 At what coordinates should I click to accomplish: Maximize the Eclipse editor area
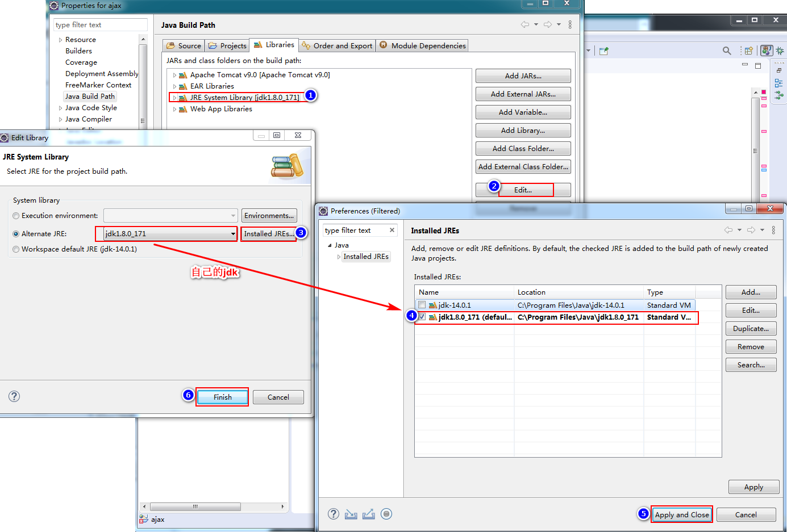[x=757, y=66]
